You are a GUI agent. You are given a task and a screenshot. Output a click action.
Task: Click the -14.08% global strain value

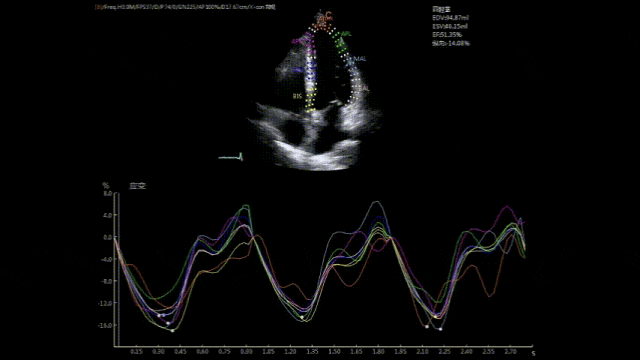(451, 43)
